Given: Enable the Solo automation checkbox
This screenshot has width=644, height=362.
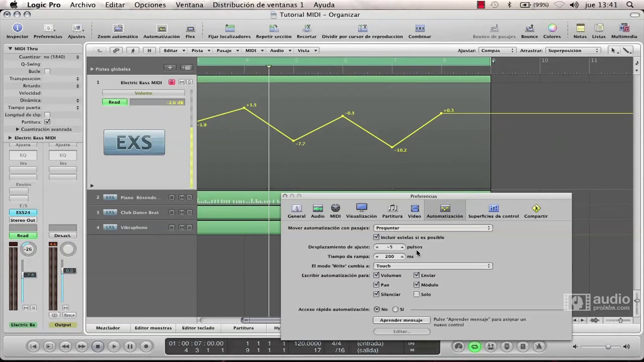Looking at the screenshot, I should 416,294.
